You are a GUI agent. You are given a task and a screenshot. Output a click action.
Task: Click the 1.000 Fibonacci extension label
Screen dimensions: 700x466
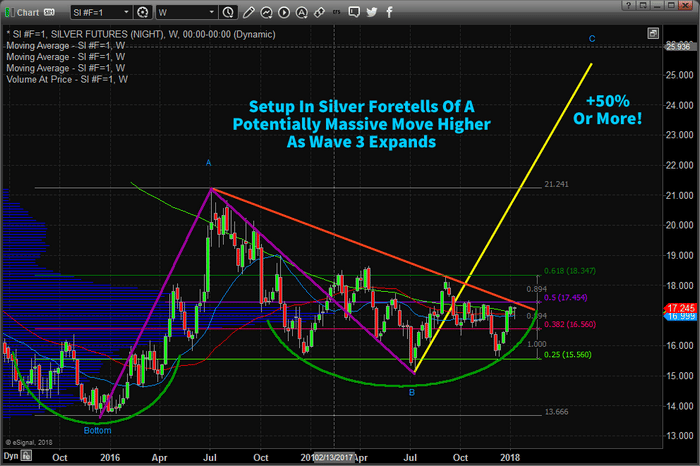[537, 344]
